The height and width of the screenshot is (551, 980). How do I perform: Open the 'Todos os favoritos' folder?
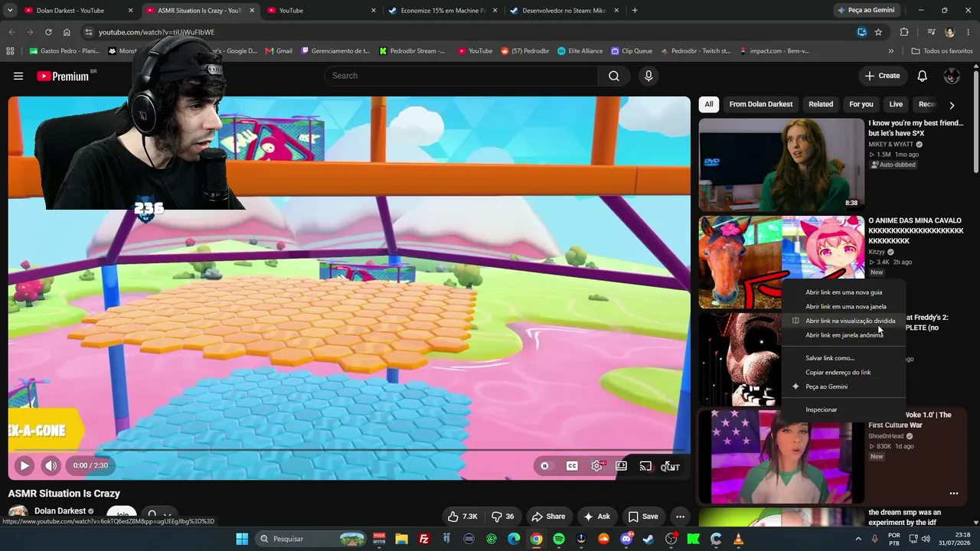point(942,51)
